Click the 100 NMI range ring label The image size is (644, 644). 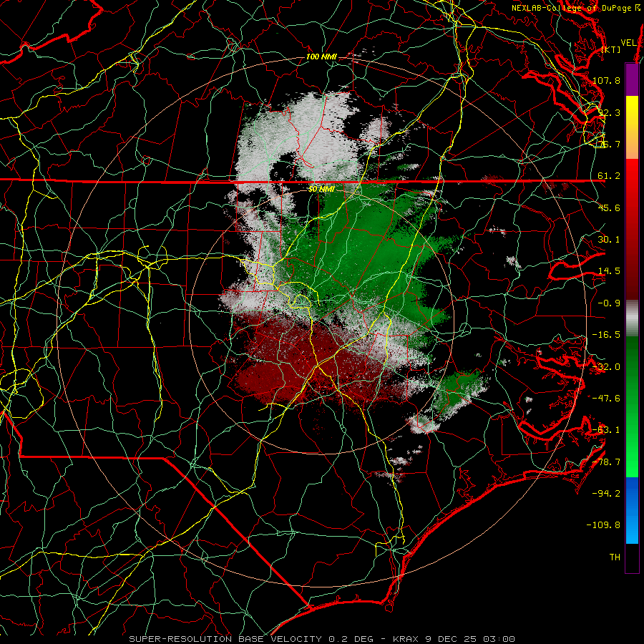pyautogui.click(x=321, y=57)
